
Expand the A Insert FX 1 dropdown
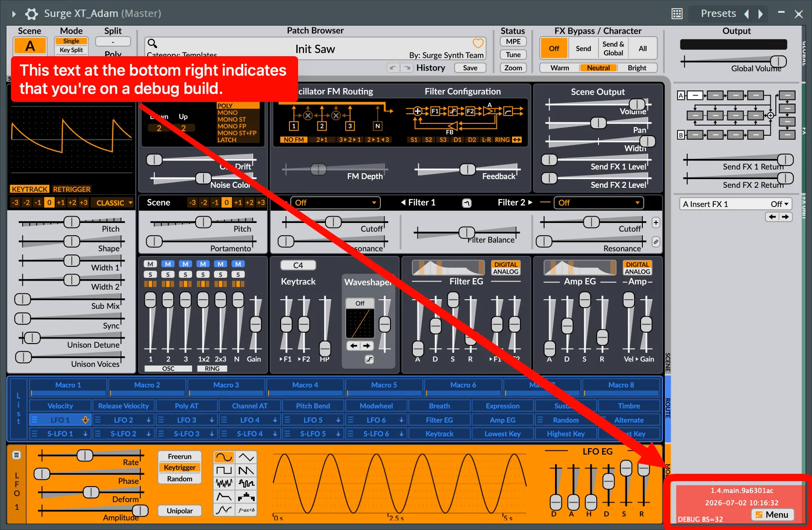735,204
